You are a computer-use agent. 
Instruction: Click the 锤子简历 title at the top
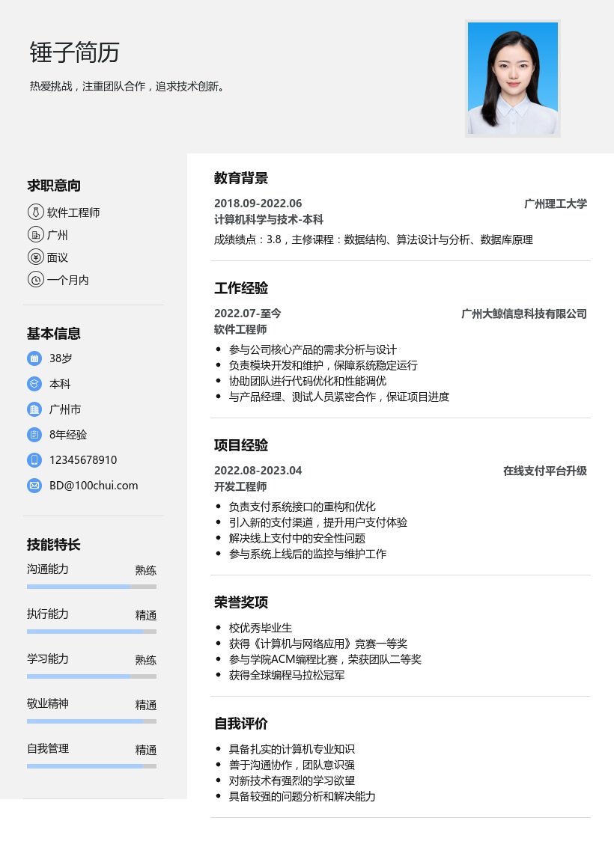[74, 52]
